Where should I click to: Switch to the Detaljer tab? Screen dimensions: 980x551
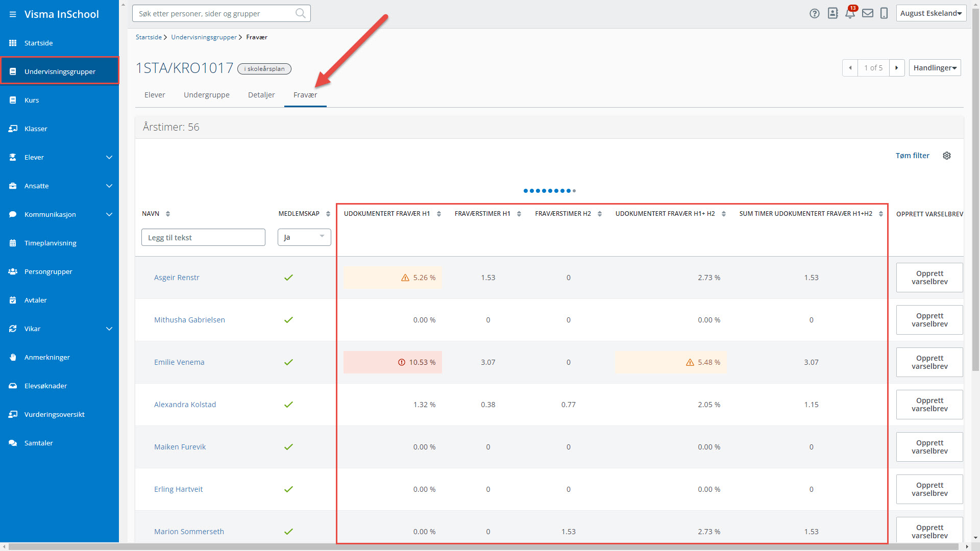pos(261,95)
